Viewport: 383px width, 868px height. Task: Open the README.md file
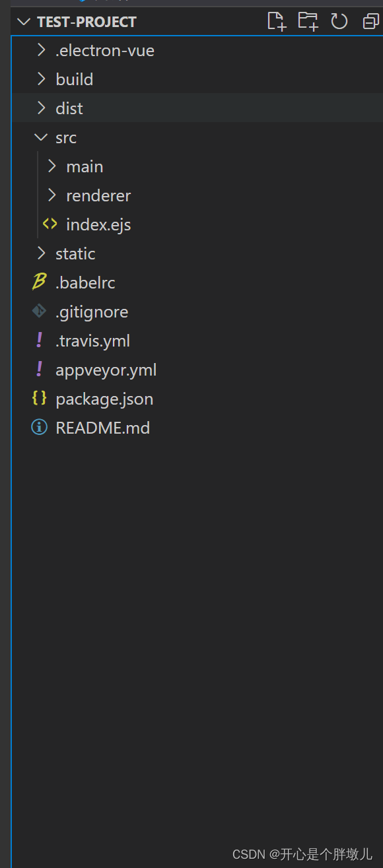coord(102,427)
